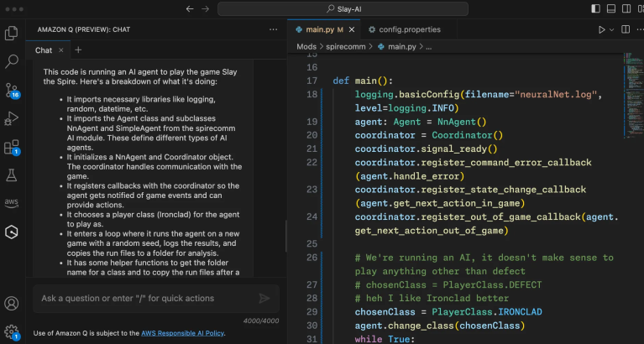Add a new chat tab
The image size is (644, 344).
tap(78, 50)
